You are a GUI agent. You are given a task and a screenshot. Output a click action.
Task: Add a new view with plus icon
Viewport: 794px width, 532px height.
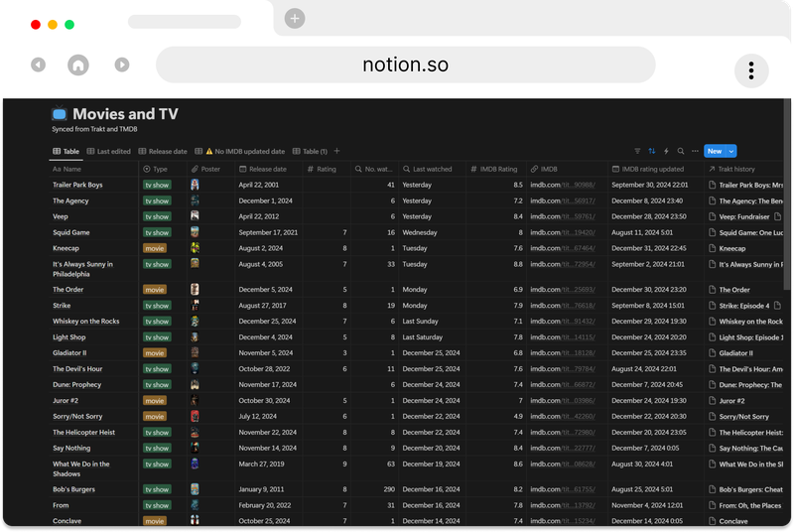tap(336, 151)
